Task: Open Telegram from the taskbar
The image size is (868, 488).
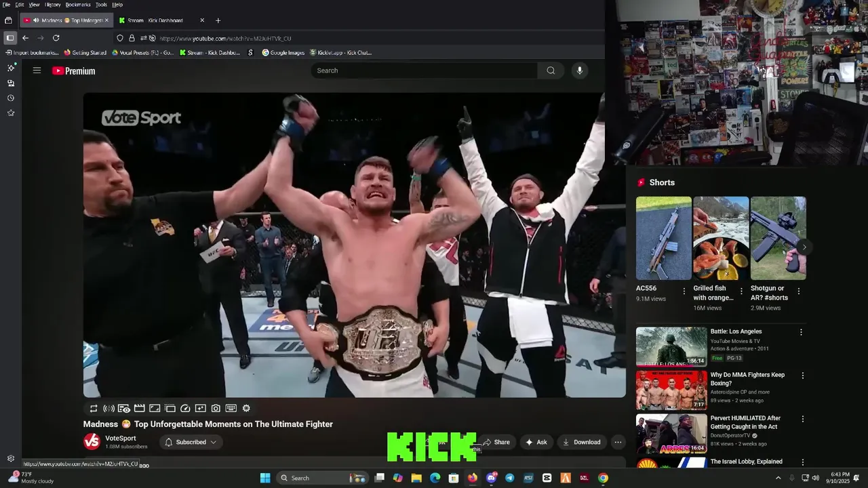Action: [x=510, y=478]
